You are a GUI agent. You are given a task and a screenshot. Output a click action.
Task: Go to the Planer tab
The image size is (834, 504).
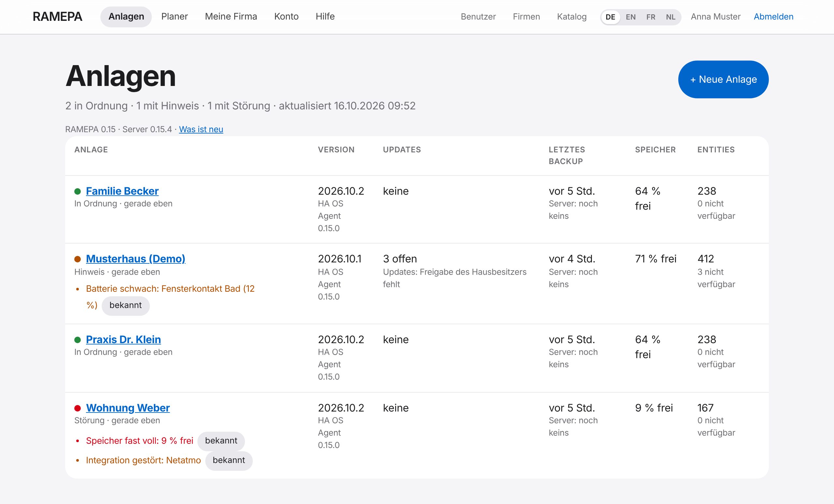coord(174,17)
